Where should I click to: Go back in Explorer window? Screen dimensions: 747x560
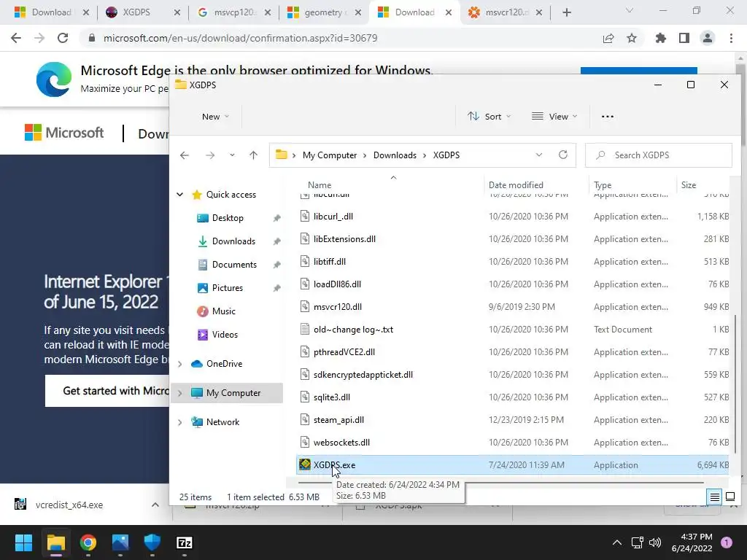pyautogui.click(x=185, y=155)
